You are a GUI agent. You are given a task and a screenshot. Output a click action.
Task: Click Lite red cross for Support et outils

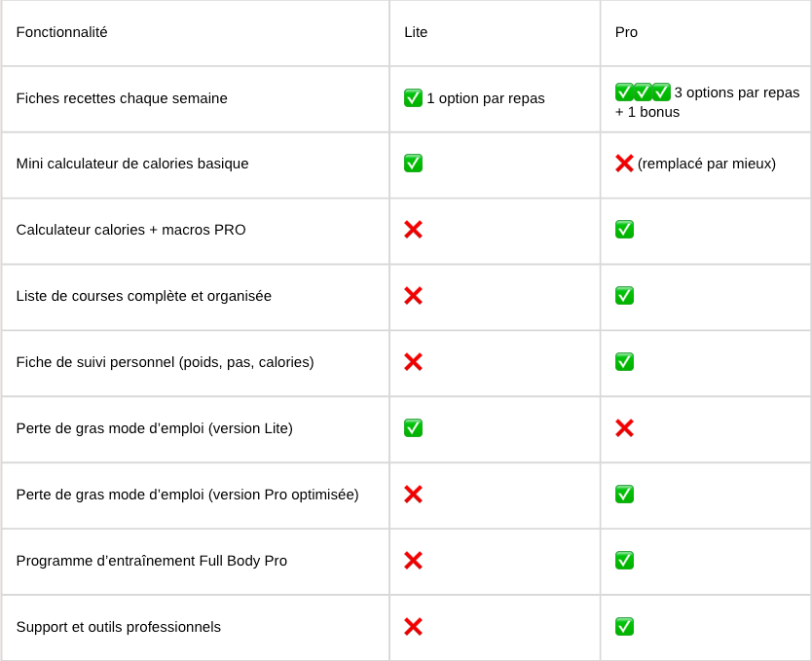tap(413, 627)
